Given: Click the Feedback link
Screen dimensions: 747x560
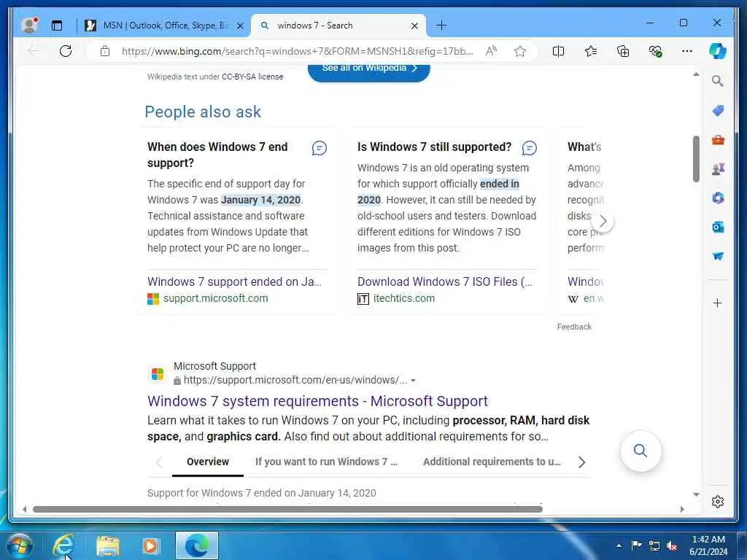Looking at the screenshot, I should click(574, 327).
